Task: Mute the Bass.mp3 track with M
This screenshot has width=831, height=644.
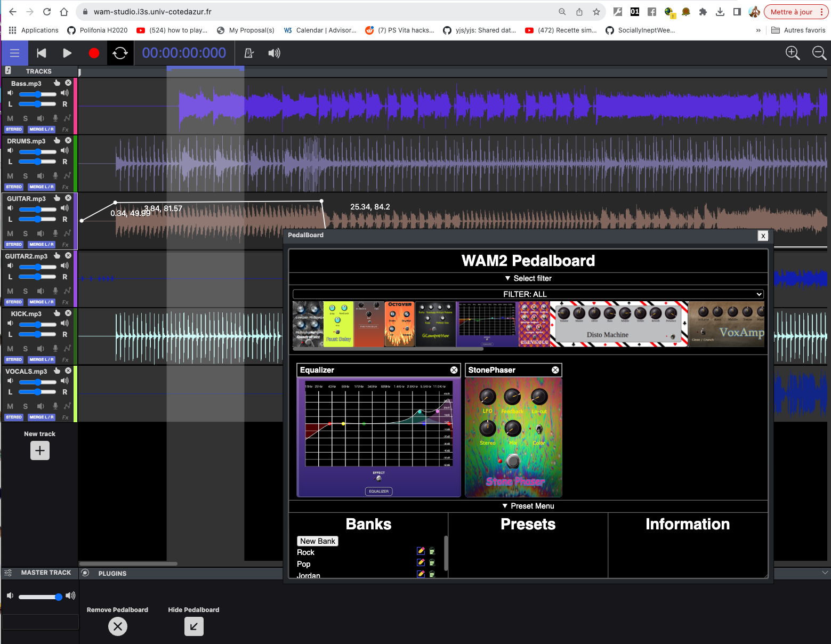Action: (x=10, y=118)
